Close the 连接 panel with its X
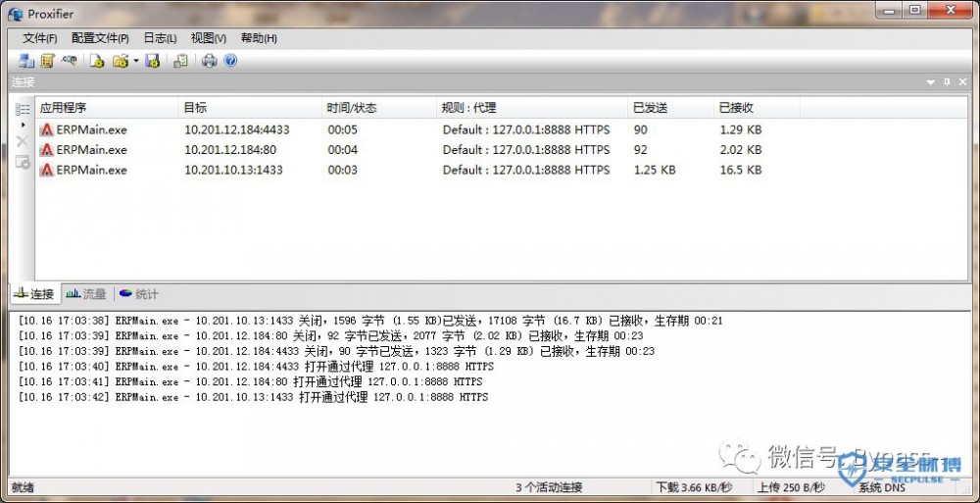This screenshot has height=503, width=980. pyautogui.click(x=963, y=82)
